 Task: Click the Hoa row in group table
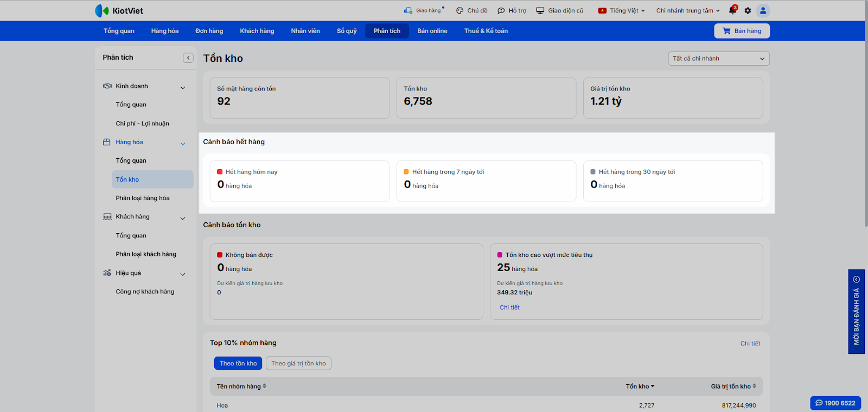pos(486,405)
